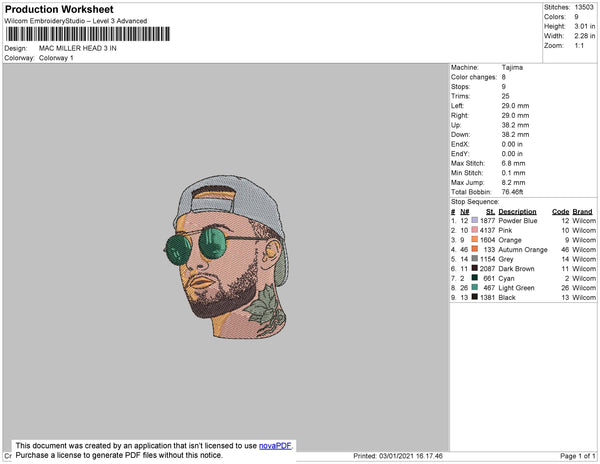Click the 'Trims' value 25
The image size is (600, 464).
(x=505, y=96)
